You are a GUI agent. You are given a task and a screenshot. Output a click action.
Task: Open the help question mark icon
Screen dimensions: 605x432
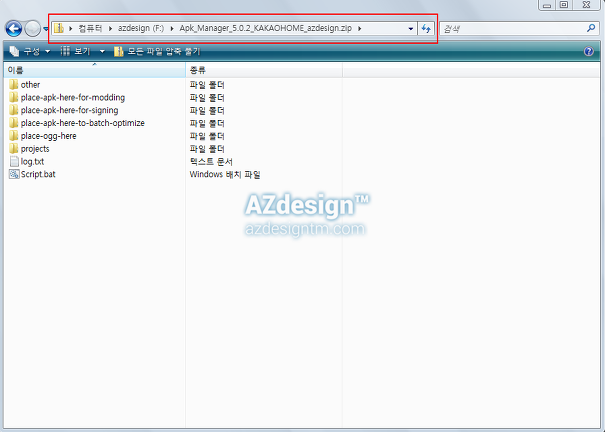[589, 51]
